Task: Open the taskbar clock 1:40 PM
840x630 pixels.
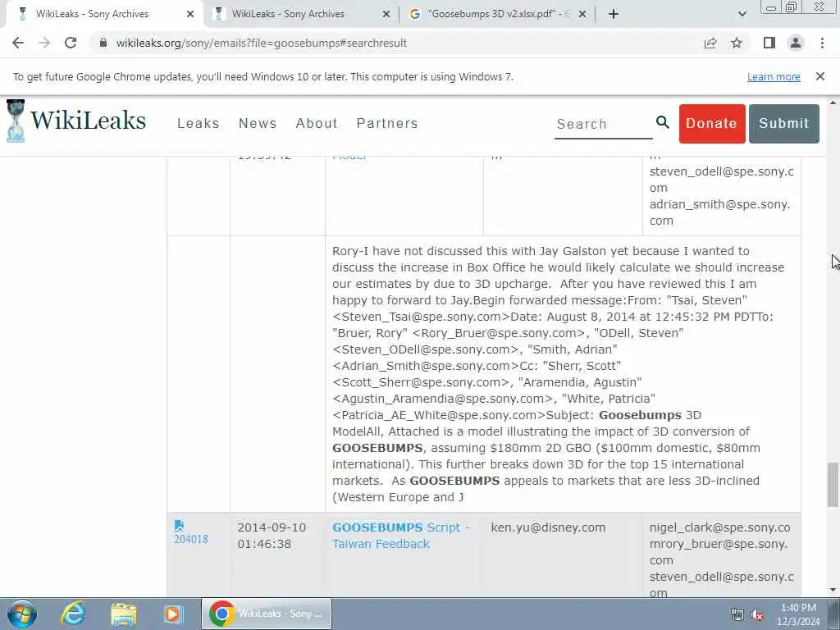Action: [799, 614]
